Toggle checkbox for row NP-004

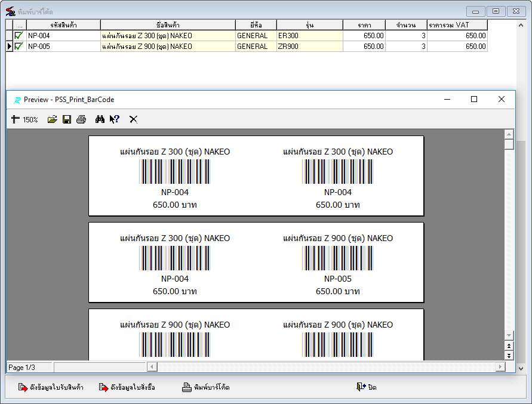(x=19, y=35)
